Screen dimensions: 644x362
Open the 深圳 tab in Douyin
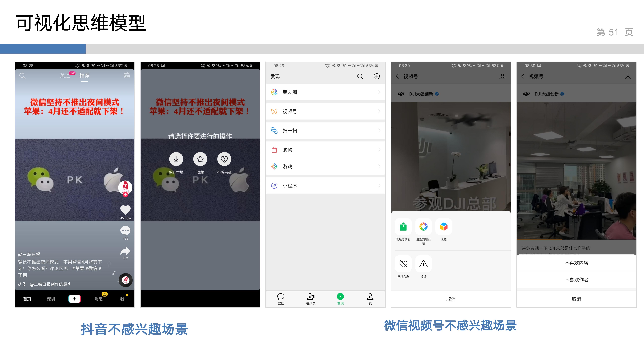click(x=51, y=299)
